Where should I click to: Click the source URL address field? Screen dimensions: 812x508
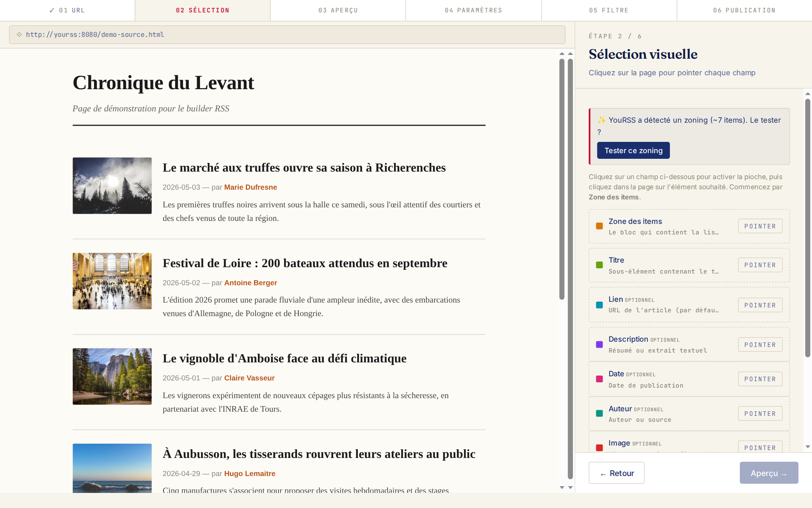[x=287, y=35]
